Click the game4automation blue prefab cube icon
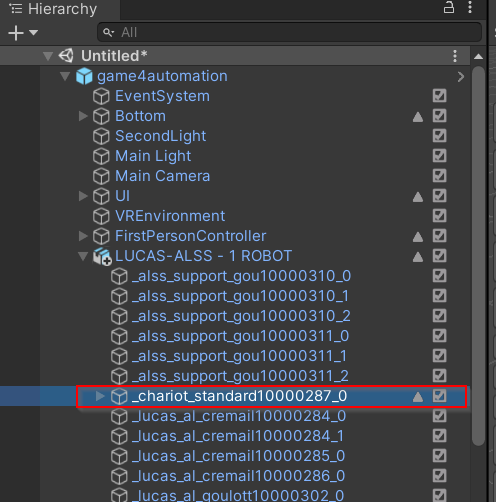 pyautogui.click(x=84, y=76)
